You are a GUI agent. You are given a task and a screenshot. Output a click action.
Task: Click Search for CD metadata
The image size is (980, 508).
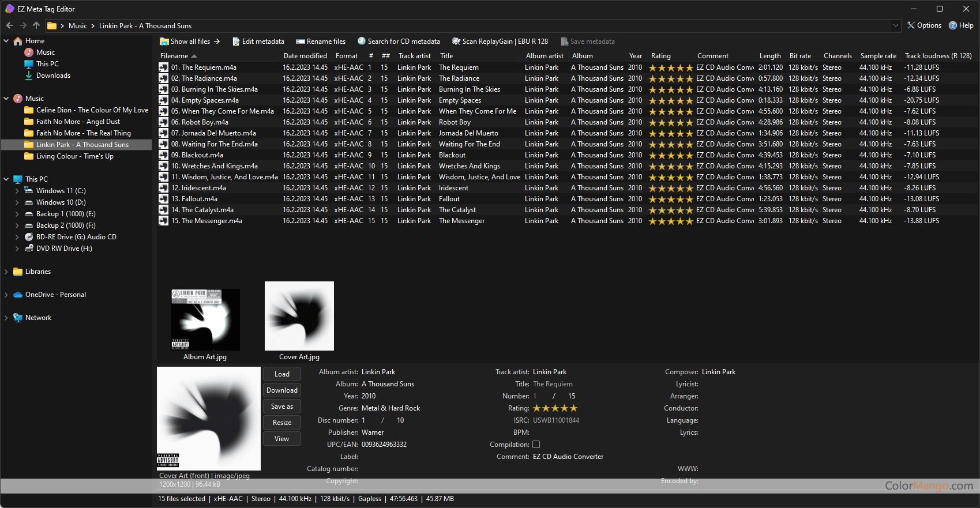click(399, 42)
